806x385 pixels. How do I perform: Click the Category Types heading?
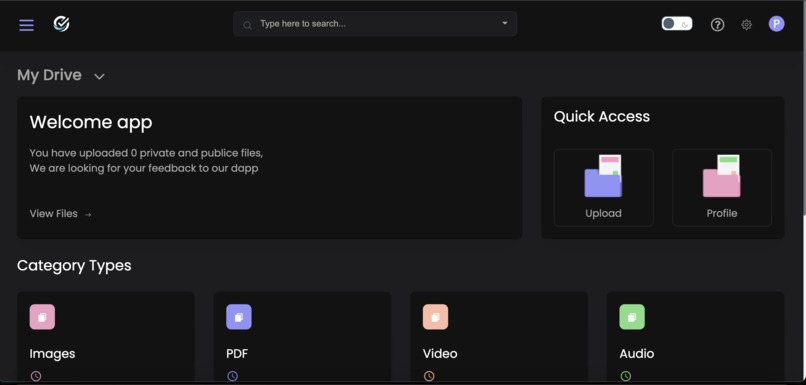tap(74, 266)
